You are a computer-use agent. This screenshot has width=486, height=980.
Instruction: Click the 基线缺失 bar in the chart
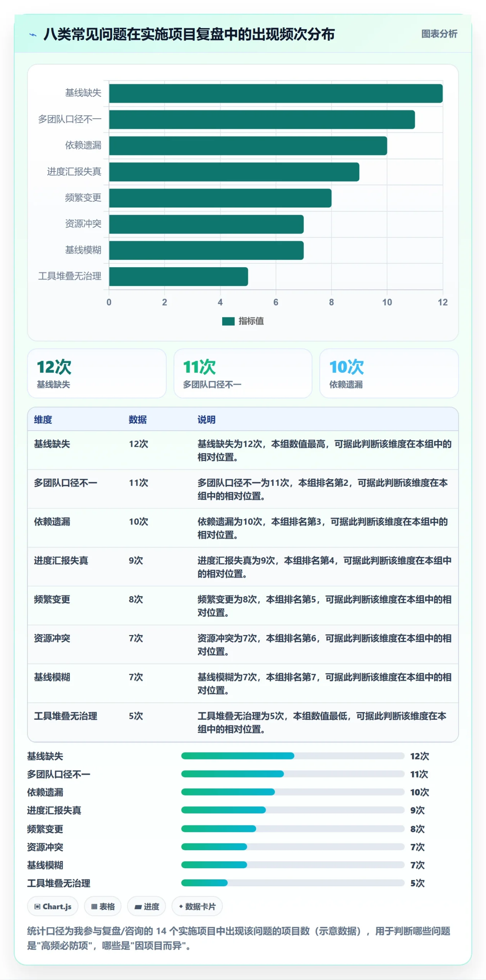tap(276, 93)
